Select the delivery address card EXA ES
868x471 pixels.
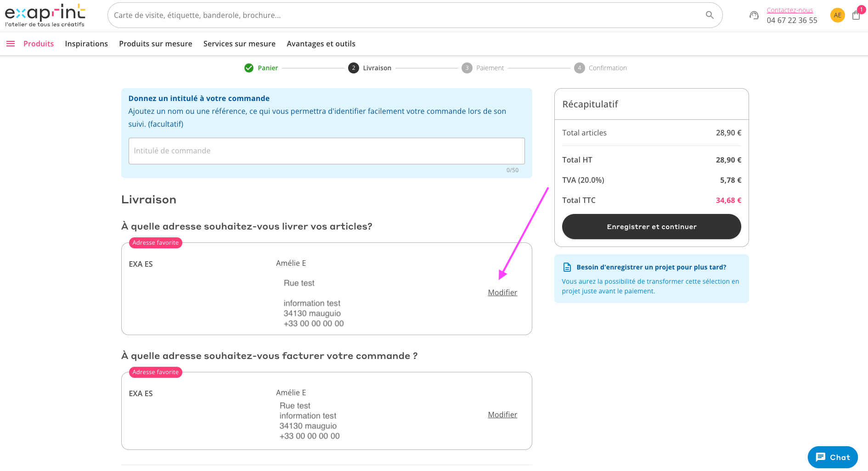click(x=327, y=289)
